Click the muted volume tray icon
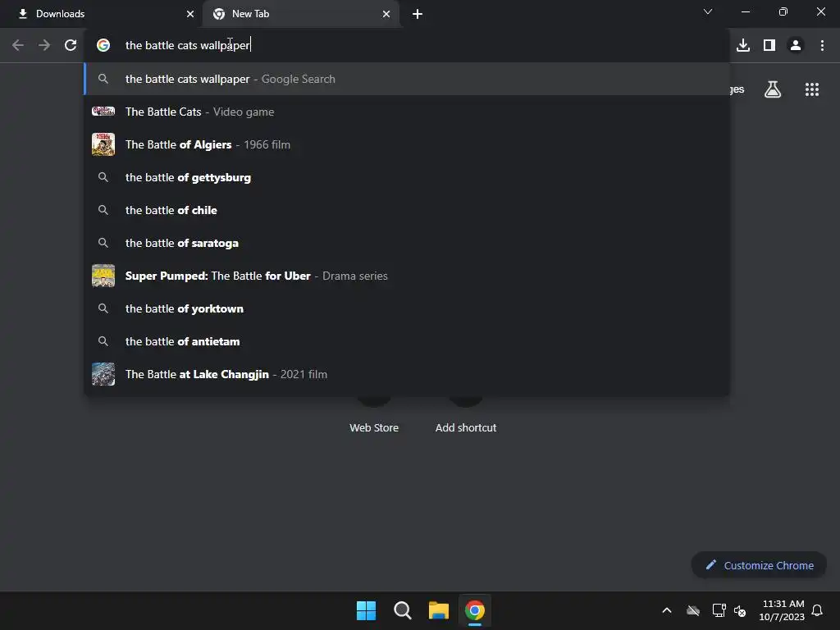This screenshot has width=840, height=630. [741, 610]
